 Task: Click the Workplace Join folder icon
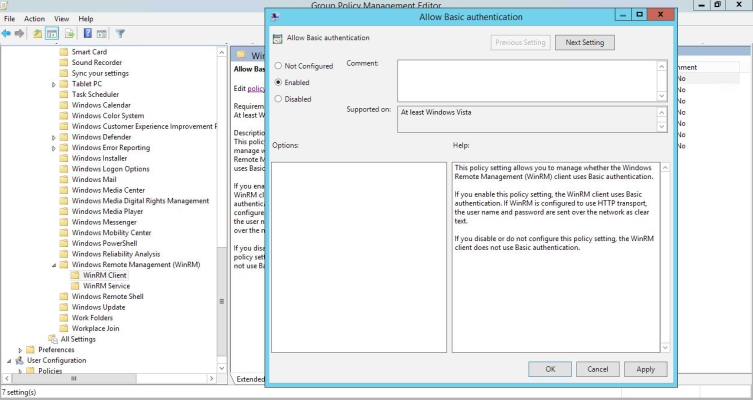[63, 328]
